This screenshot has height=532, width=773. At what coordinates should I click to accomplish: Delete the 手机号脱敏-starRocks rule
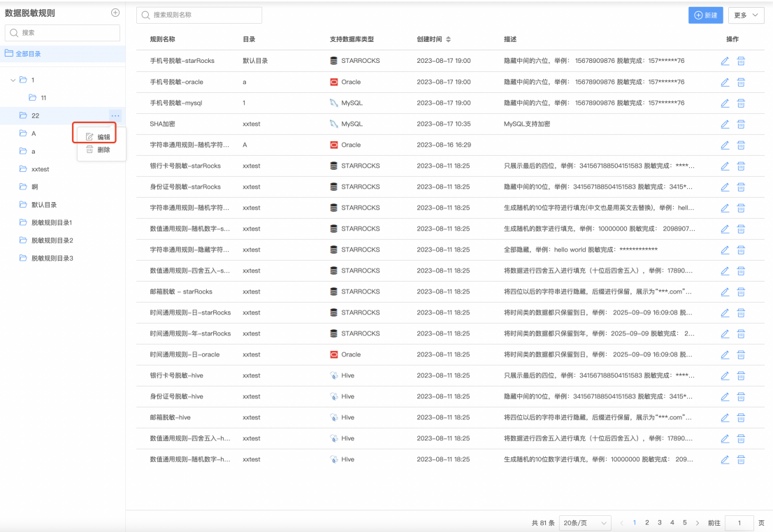(x=740, y=61)
